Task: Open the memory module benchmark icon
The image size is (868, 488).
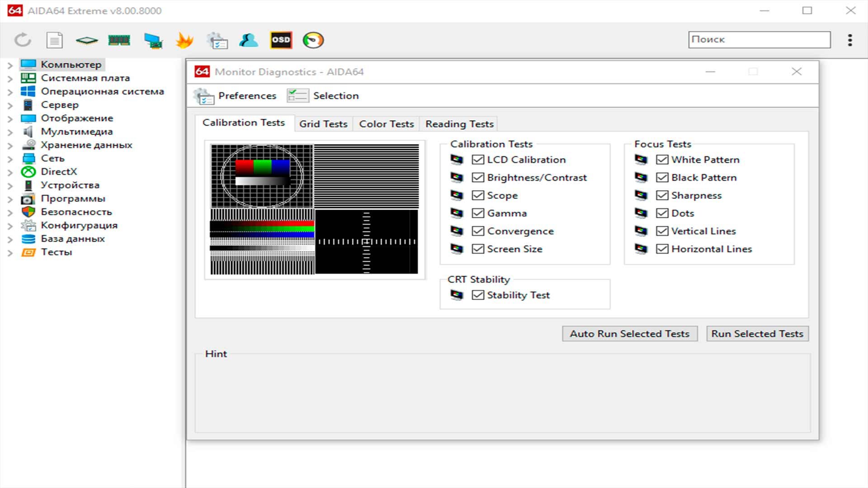Action: point(119,40)
